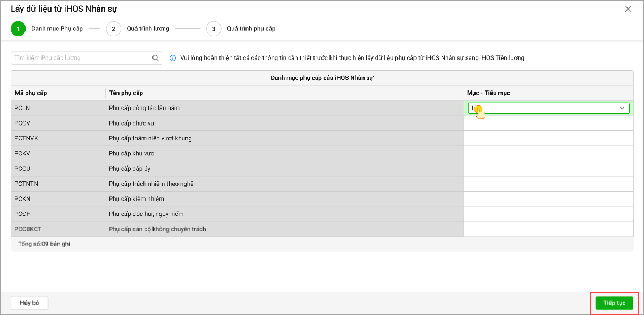Image resolution: width=644 pixels, height=315 pixels.
Task: Select Mục - Tiểu mục cell for PCCBKCT
Action: tap(548, 229)
